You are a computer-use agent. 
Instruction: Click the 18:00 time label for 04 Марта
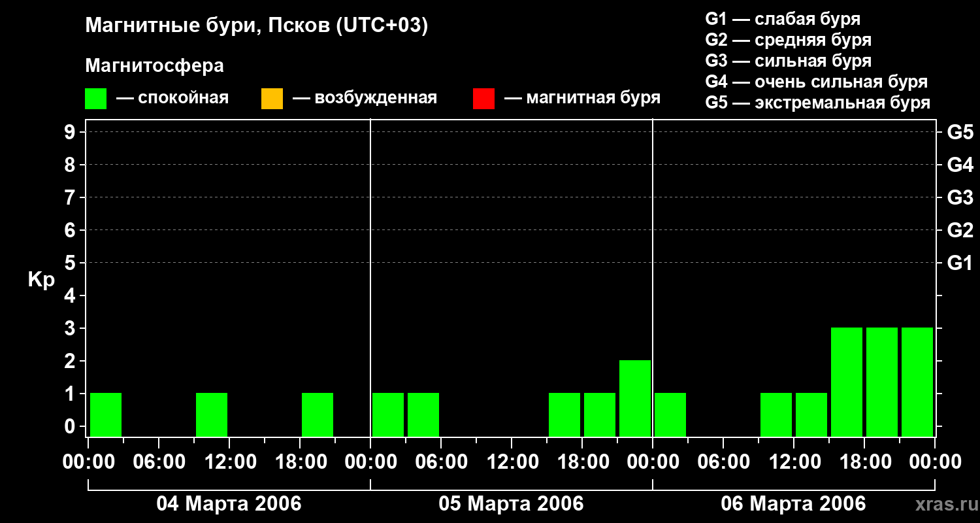[300, 462]
